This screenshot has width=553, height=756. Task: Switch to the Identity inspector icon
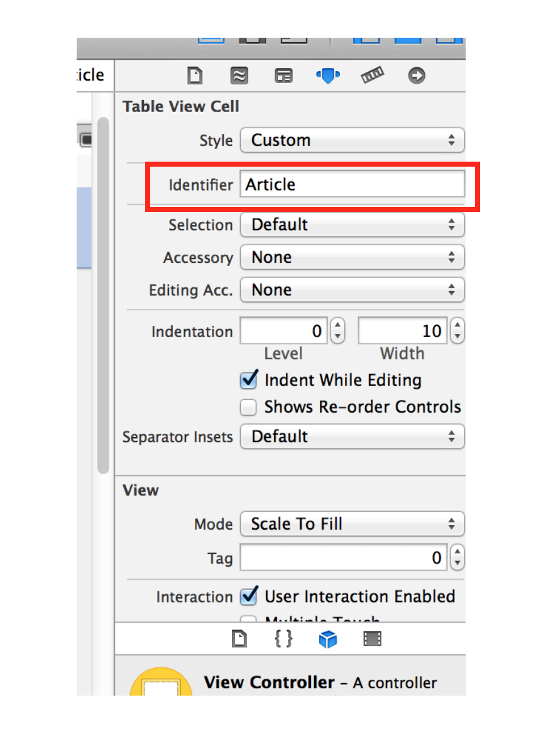[x=283, y=76]
